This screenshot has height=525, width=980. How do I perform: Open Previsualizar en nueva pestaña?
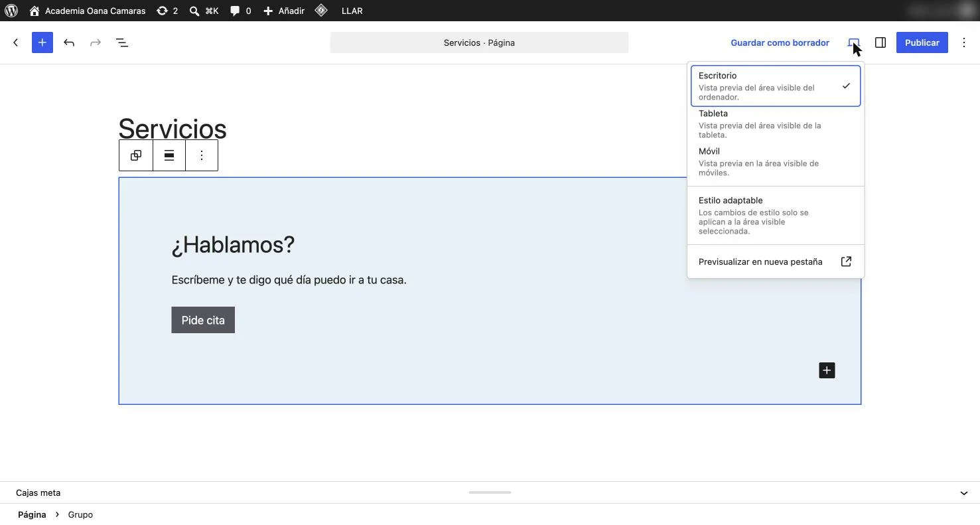point(776,262)
